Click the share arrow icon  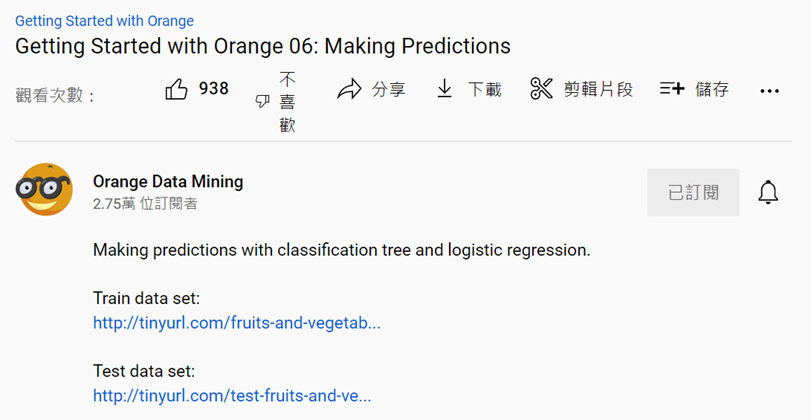click(x=349, y=90)
